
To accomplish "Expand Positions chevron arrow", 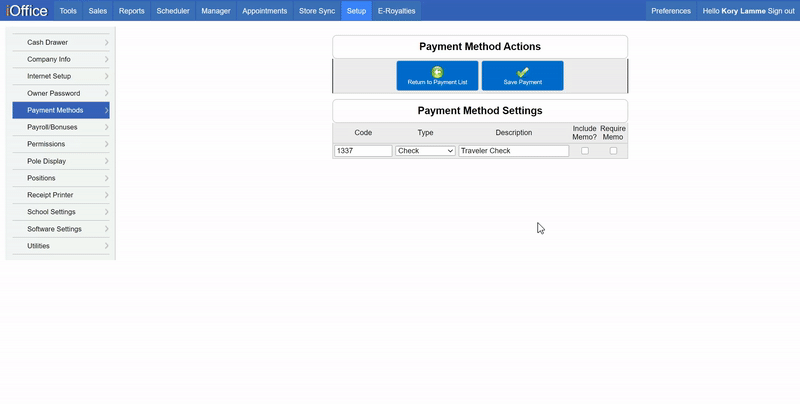I will click(x=107, y=178).
